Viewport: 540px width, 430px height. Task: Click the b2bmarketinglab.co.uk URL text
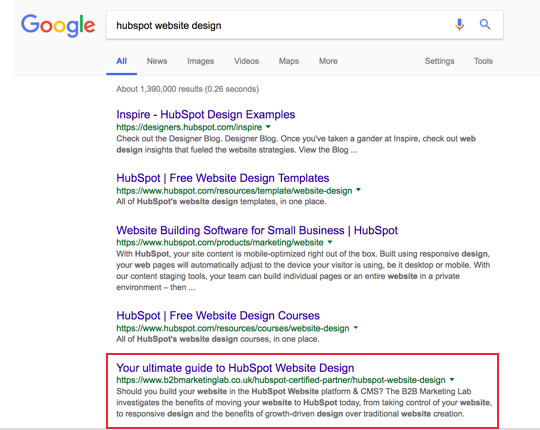[x=281, y=380]
